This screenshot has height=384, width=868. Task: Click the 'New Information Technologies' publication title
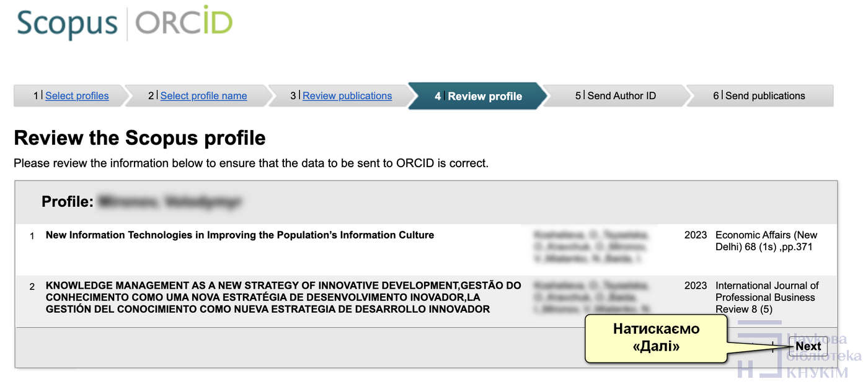(240, 235)
